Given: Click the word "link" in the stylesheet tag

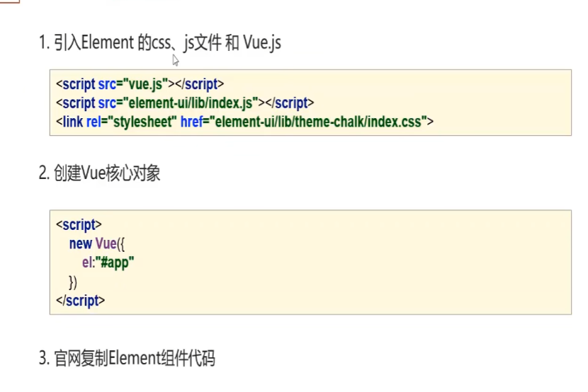Looking at the screenshot, I should [x=73, y=122].
